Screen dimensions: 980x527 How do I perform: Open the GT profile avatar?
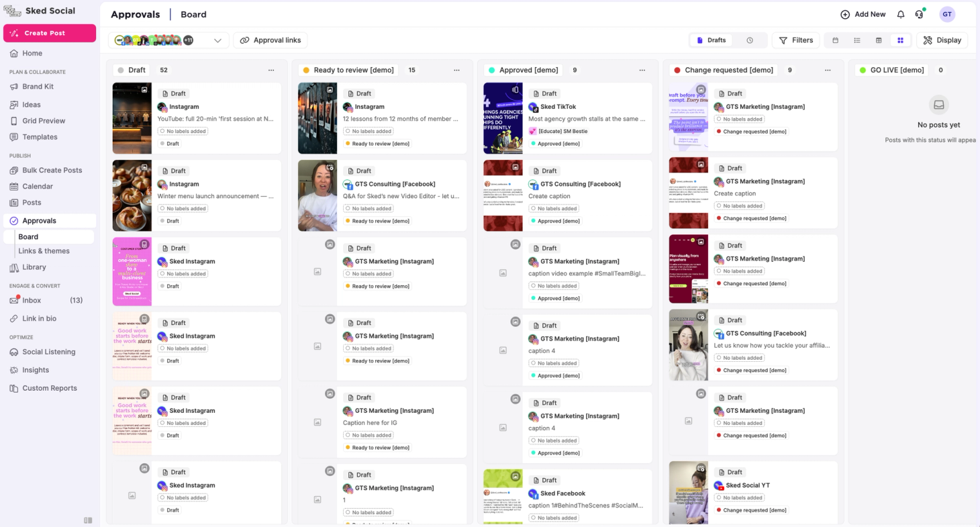[x=947, y=14]
